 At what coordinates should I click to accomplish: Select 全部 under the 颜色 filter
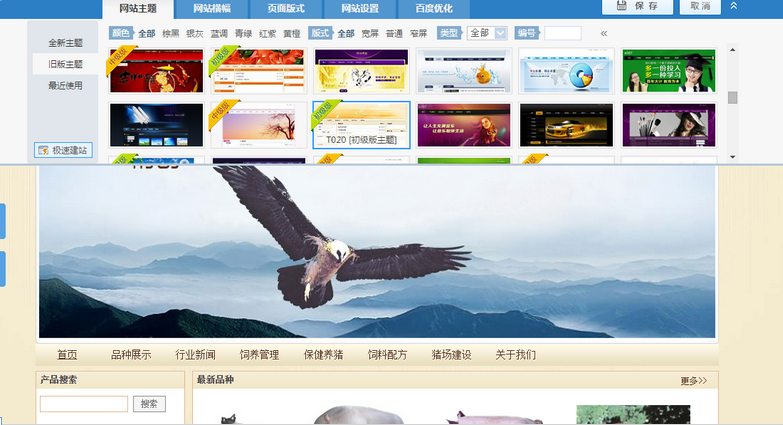147,33
